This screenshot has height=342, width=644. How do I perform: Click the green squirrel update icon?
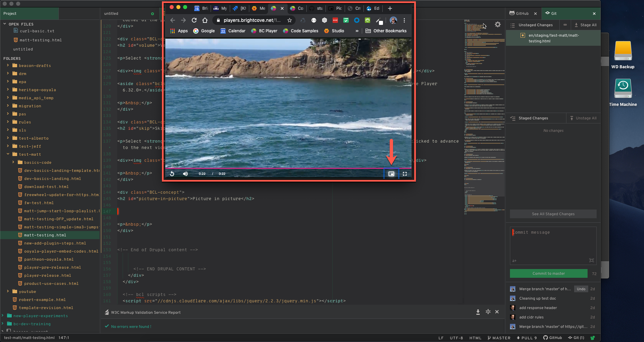pos(593,338)
